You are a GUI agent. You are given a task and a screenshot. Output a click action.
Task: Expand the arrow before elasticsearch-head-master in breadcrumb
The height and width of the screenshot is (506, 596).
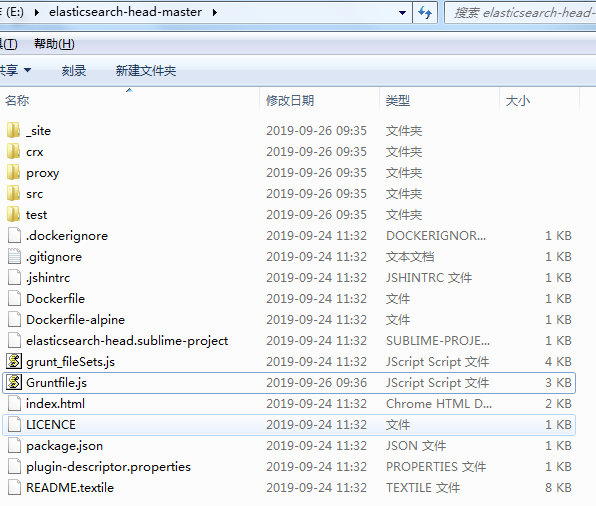(36, 13)
